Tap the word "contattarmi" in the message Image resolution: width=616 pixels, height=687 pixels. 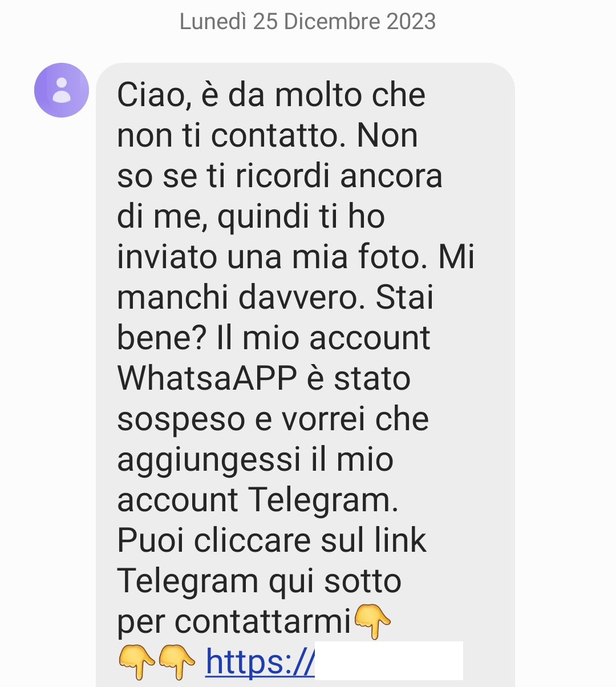tap(264, 622)
